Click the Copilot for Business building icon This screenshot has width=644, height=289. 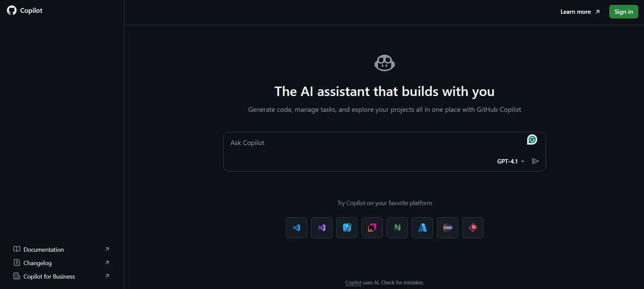coord(17,276)
